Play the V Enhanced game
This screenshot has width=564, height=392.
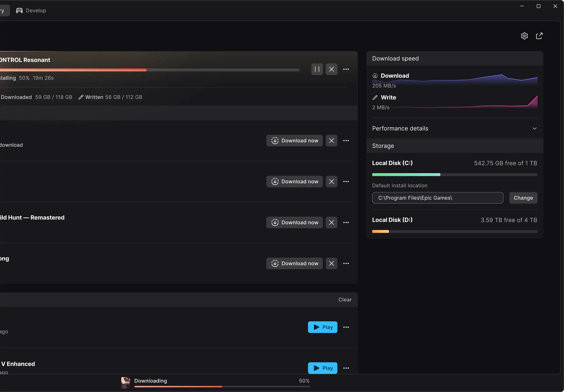(x=323, y=368)
